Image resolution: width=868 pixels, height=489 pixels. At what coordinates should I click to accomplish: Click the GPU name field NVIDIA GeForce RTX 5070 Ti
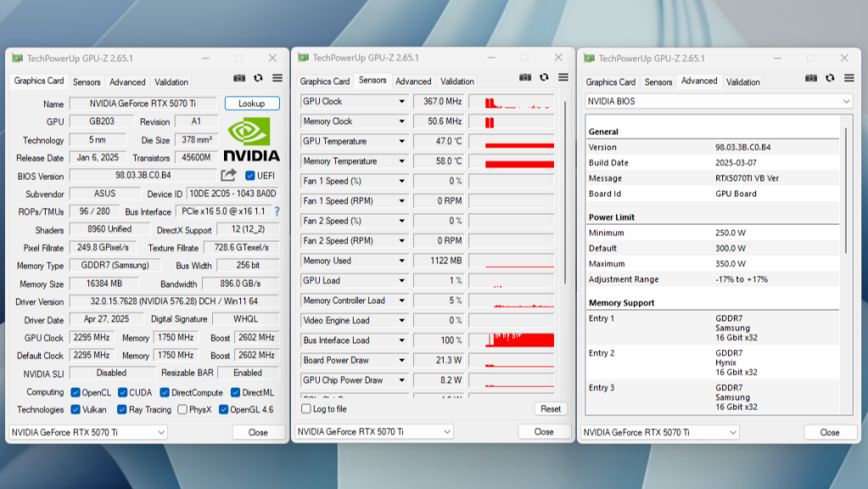(143, 104)
